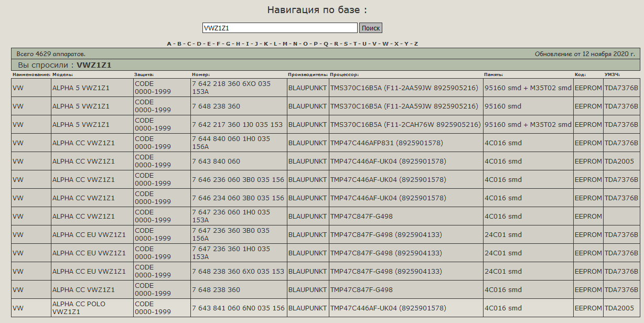
Task: Select number 7 647 236 060 1H0 035 153A
Action: 239,216
